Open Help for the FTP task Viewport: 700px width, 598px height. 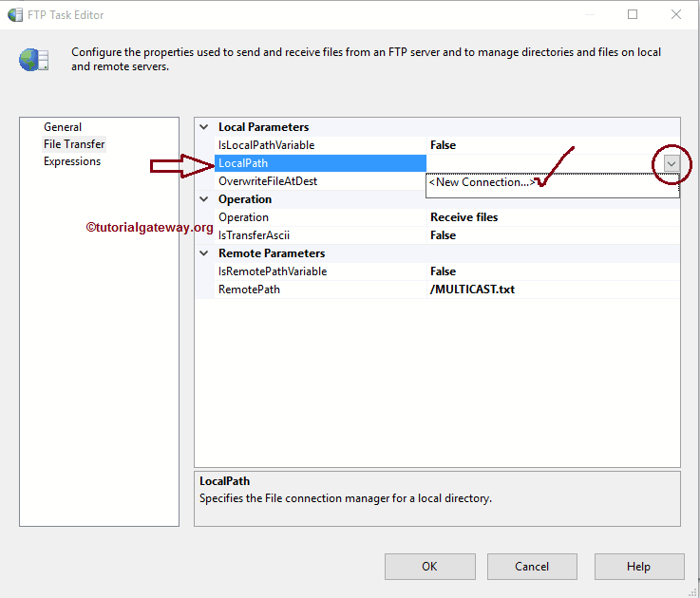coord(638,567)
